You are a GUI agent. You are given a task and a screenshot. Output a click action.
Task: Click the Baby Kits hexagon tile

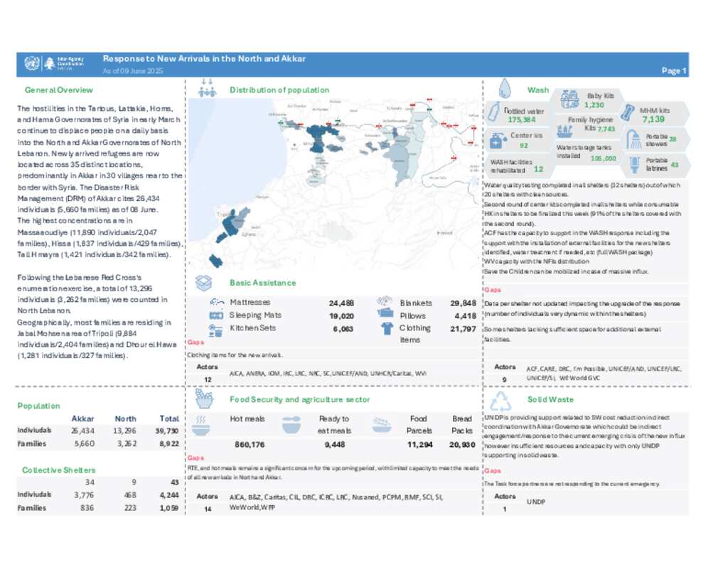(589, 100)
